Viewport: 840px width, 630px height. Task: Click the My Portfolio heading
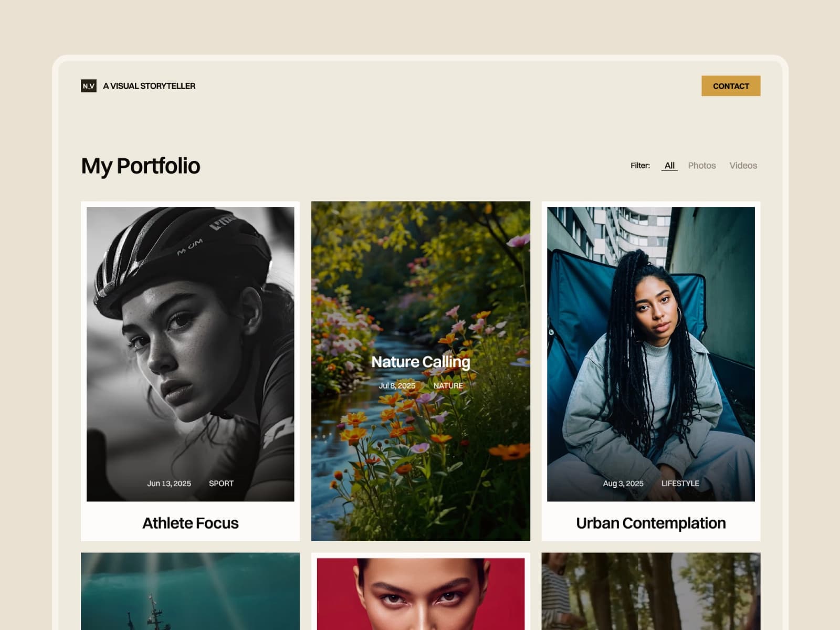[x=140, y=165]
